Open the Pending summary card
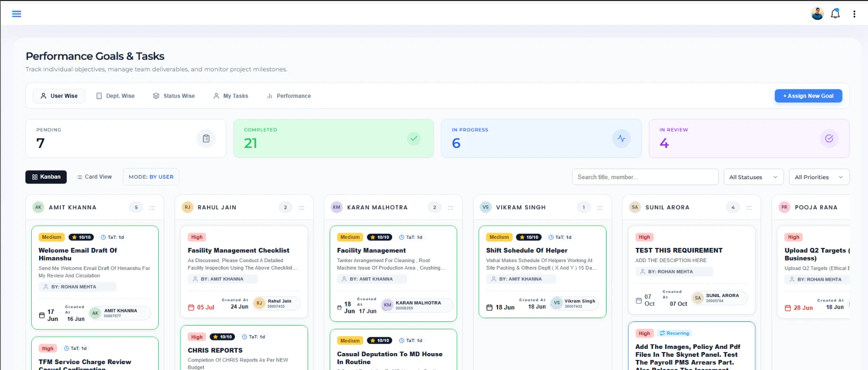Viewport: 868px width, 370px height. tap(126, 138)
